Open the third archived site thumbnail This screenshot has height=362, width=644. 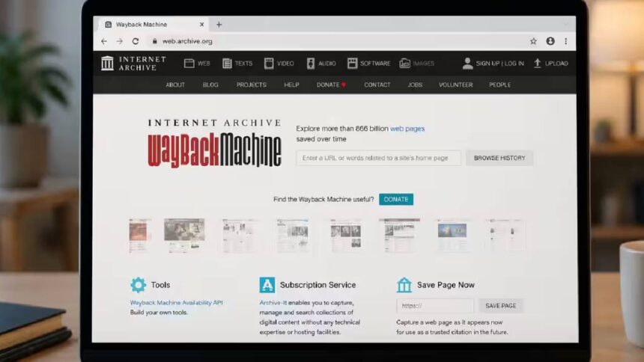pos(238,235)
